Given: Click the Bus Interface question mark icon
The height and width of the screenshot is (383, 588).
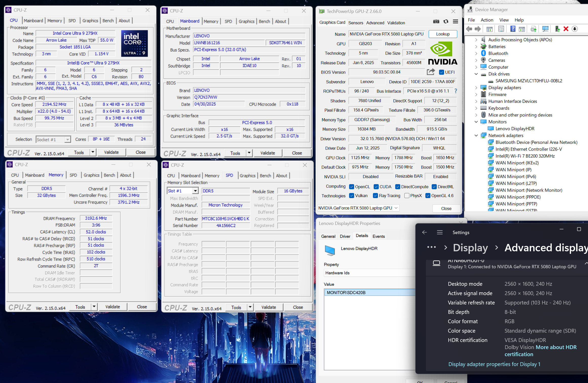Looking at the screenshot, I should tap(456, 91).
